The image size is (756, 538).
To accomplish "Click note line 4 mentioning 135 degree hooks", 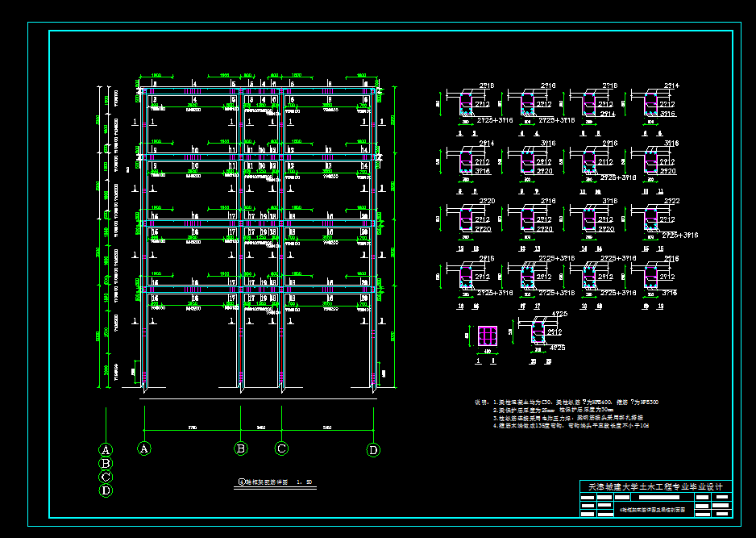I will [x=571, y=426].
